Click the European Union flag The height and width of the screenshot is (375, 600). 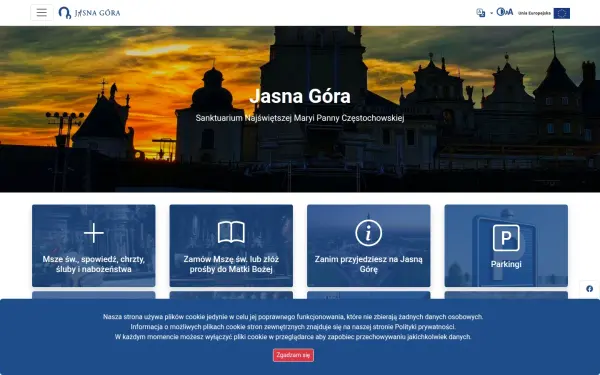pyautogui.click(x=561, y=13)
